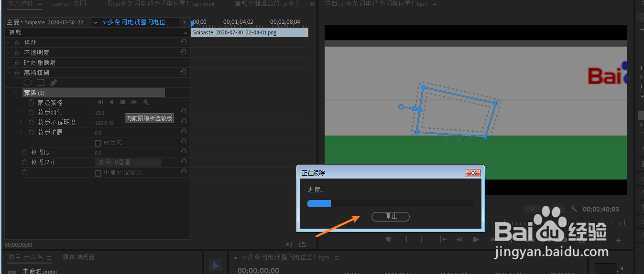Reset the 不透明度 effect
This screenshot has height=274, width=644.
click(183, 52)
